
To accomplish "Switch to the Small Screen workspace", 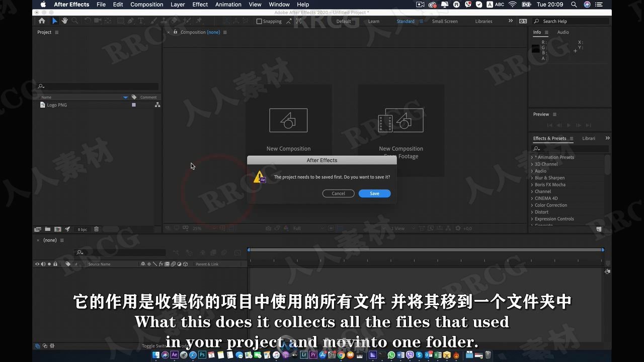I will coord(445,21).
